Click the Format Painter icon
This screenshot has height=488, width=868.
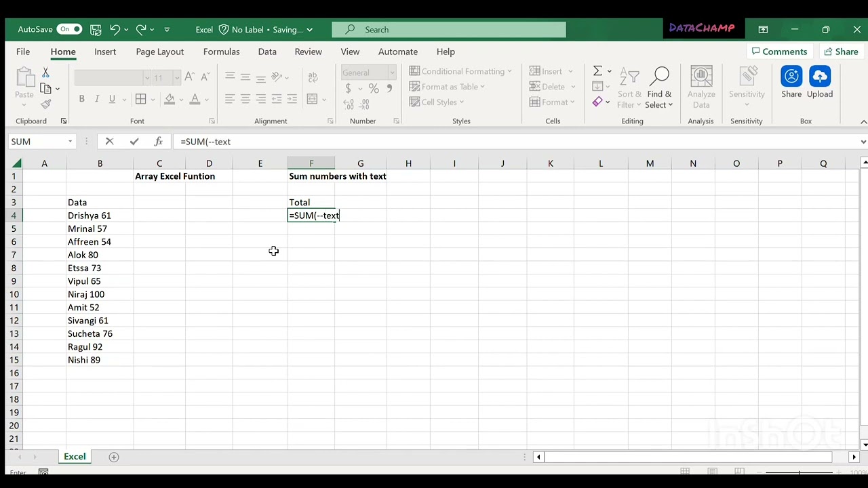point(45,104)
